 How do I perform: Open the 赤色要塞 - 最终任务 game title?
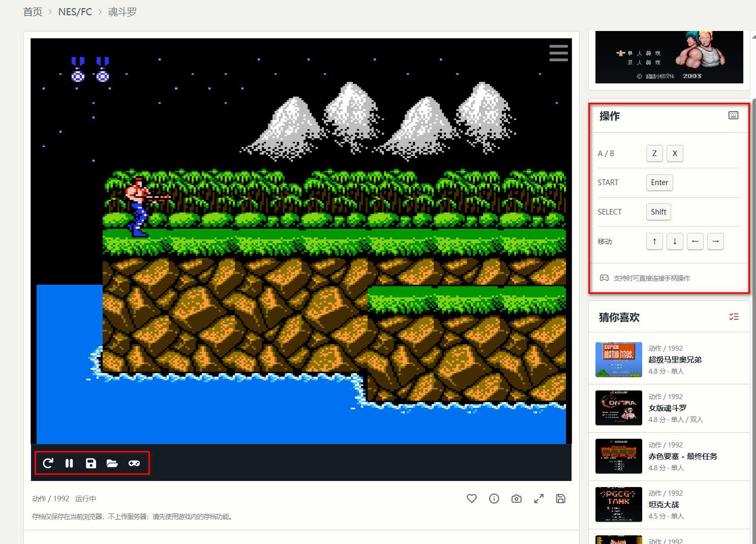tap(683, 456)
